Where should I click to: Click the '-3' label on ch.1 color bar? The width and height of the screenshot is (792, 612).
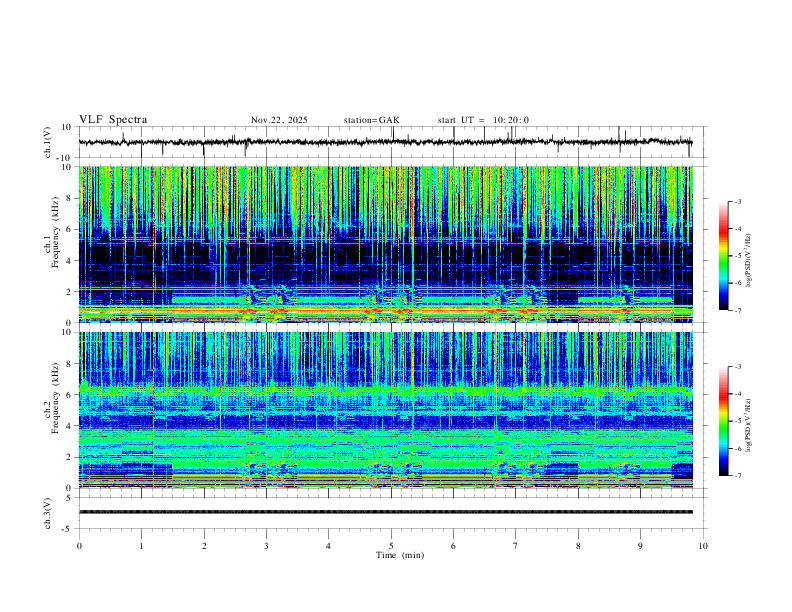(x=737, y=202)
